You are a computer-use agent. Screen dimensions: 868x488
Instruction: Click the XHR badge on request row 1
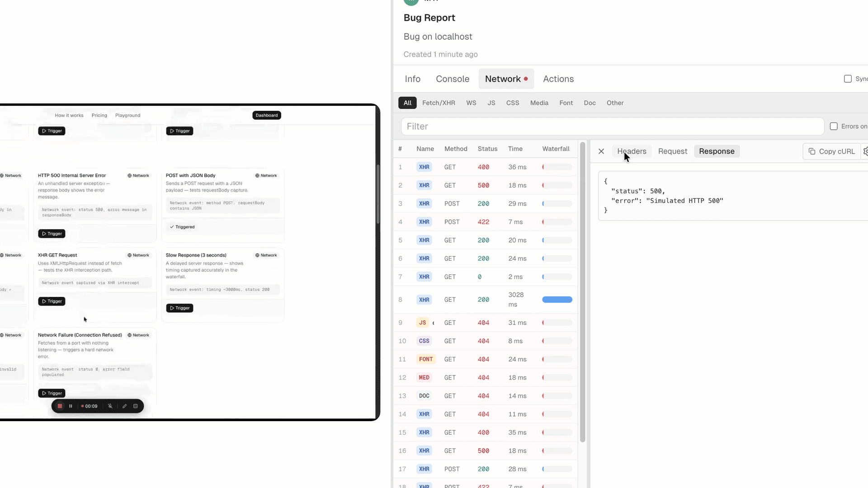click(424, 167)
